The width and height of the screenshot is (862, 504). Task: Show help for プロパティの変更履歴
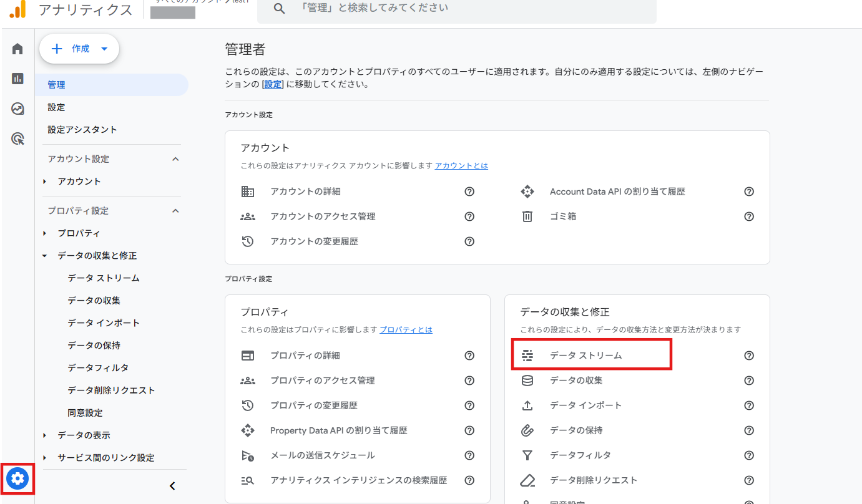[469, 405]
